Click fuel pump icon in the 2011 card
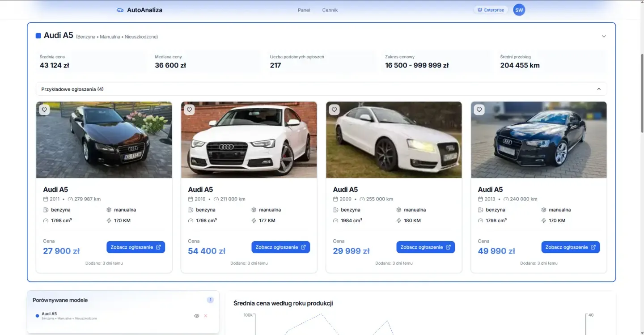Image resolution: width=644 pixels, height=335 pixels. 46,210
